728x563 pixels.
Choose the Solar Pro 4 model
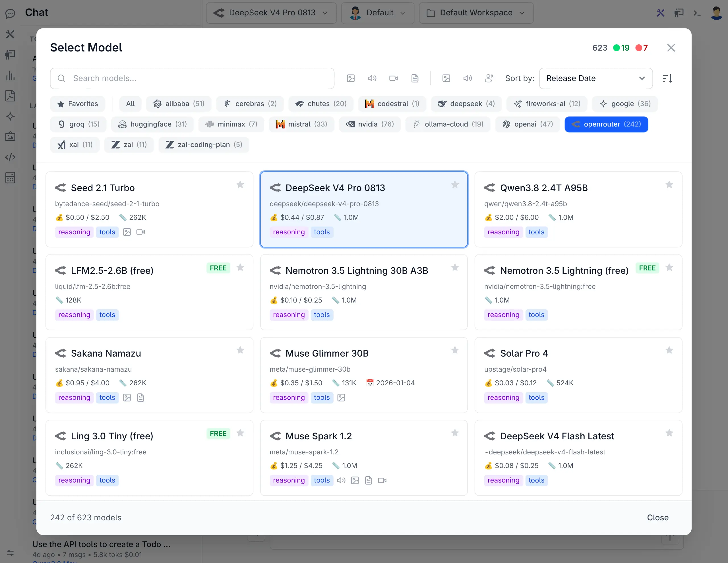pos(578,375)
